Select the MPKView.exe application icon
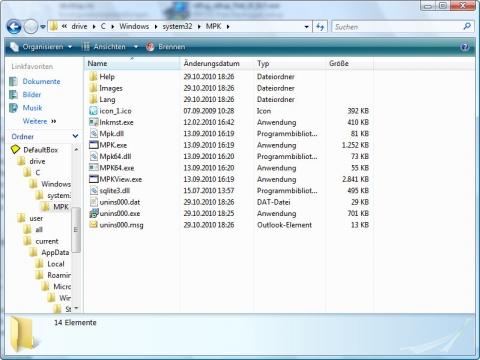 [93, 179]
